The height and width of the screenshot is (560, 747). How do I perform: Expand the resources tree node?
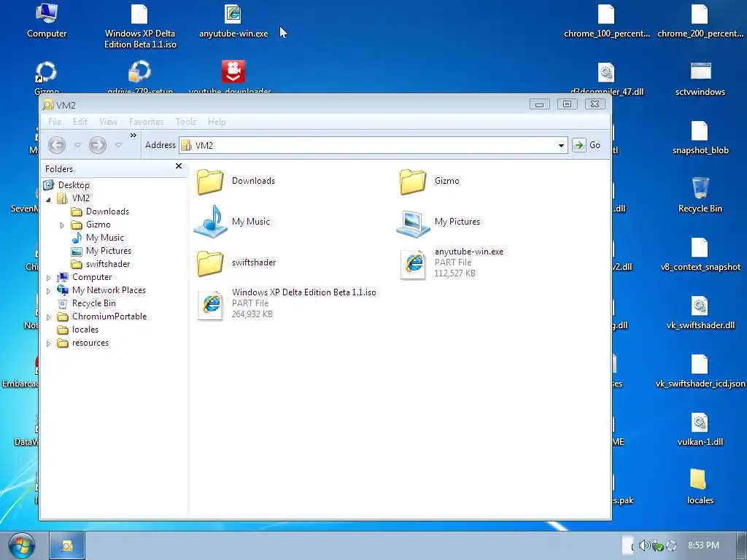48,343
